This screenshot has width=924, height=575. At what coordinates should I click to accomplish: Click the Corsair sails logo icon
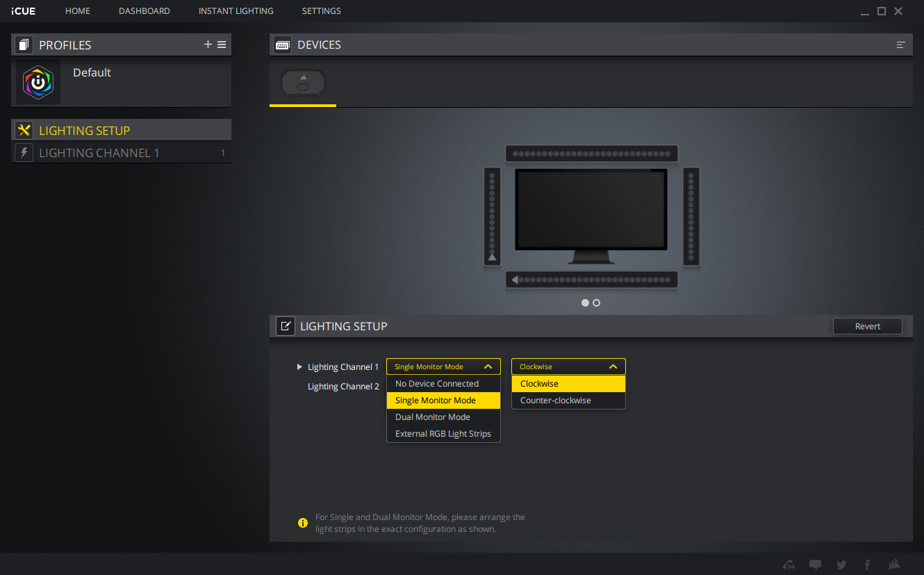click(895, 565)
